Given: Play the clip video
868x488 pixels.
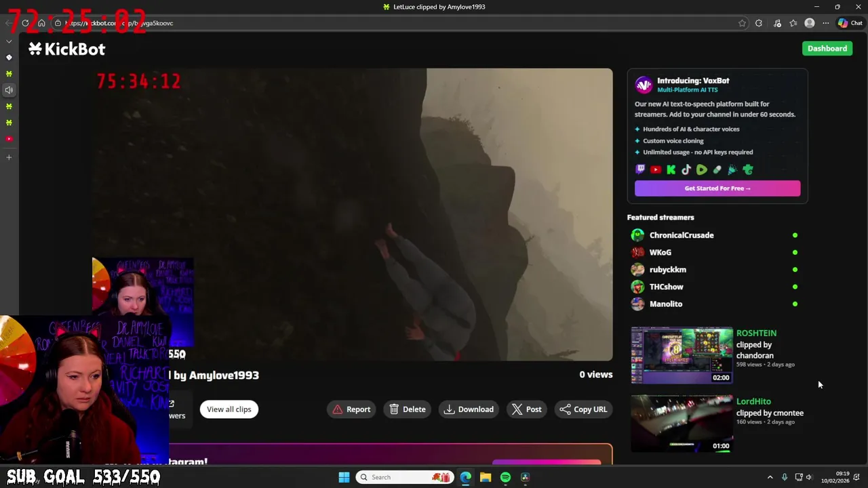Looking at the screenshot, I should pyautogui.click(x=352, y=214).
